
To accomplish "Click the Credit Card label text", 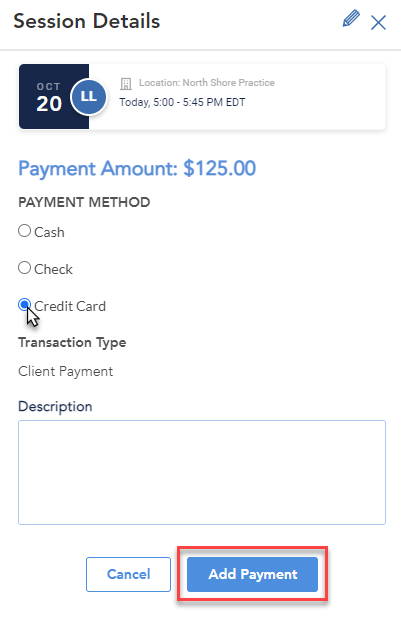I will (70, 306).
